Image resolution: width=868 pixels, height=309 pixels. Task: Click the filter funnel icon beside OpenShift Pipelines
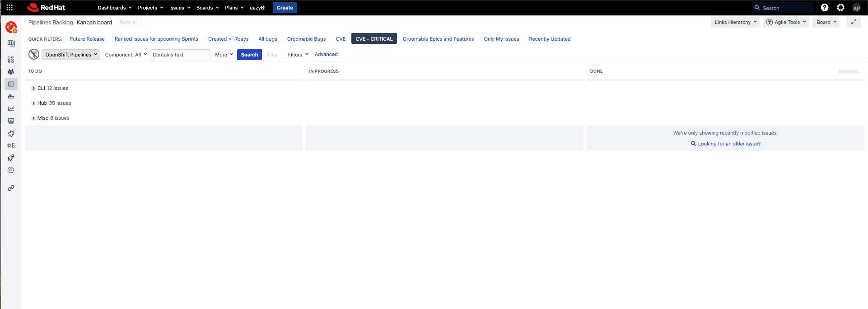point(34,54)
